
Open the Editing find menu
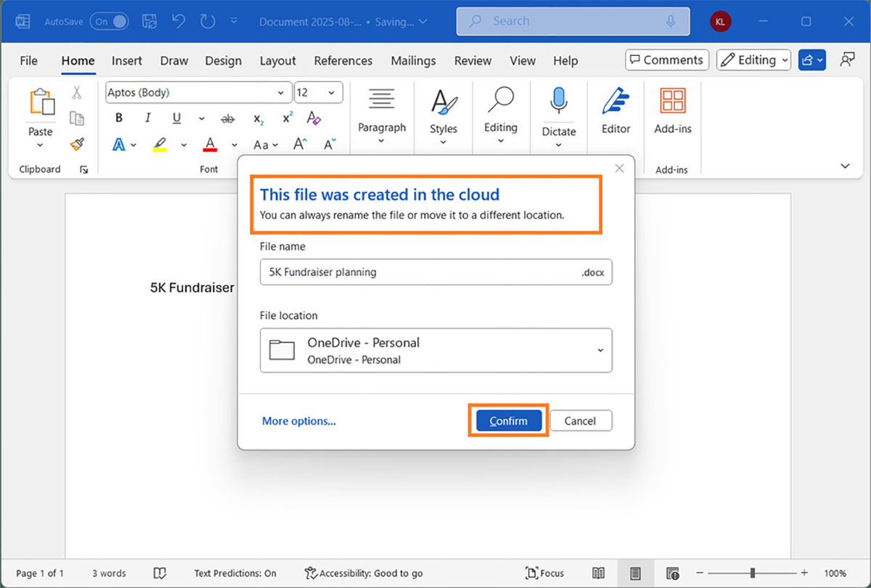[501, 116]
